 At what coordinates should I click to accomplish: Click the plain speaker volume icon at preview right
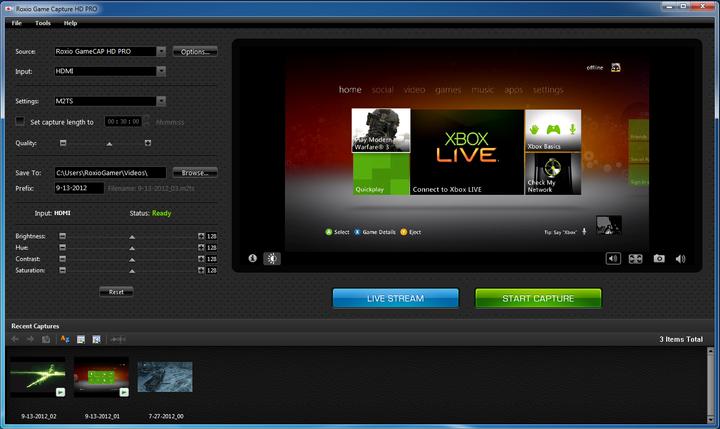point(681,259)
